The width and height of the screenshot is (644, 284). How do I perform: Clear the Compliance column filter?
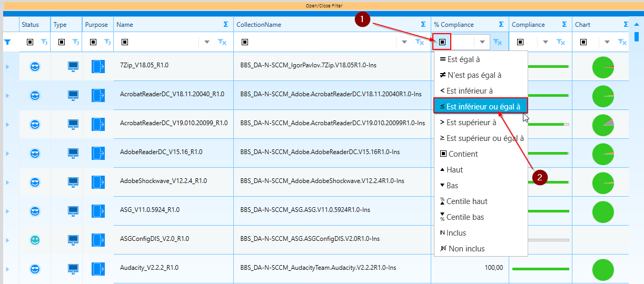[561, 42]
